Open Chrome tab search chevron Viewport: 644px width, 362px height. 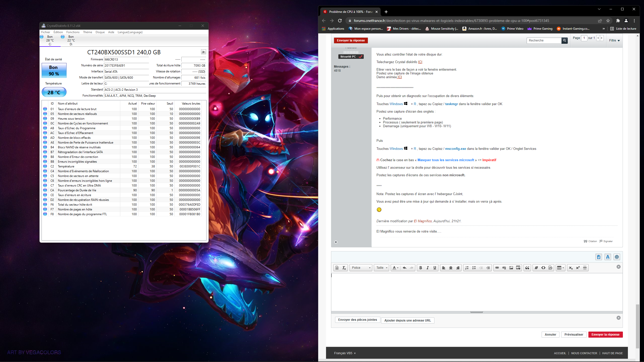point(599,9)
